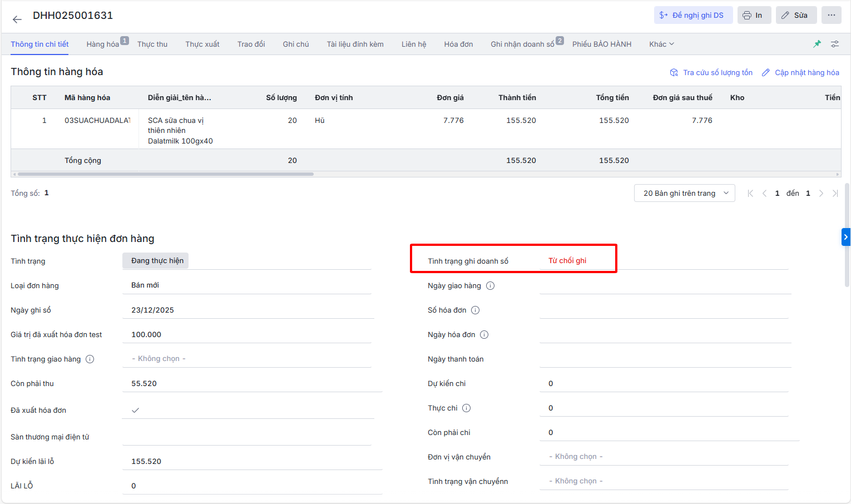Viewport: 851px width, 504px height.
Task: Switch to the Ghi nhận doanh số tab
Action: pos(522,44)
